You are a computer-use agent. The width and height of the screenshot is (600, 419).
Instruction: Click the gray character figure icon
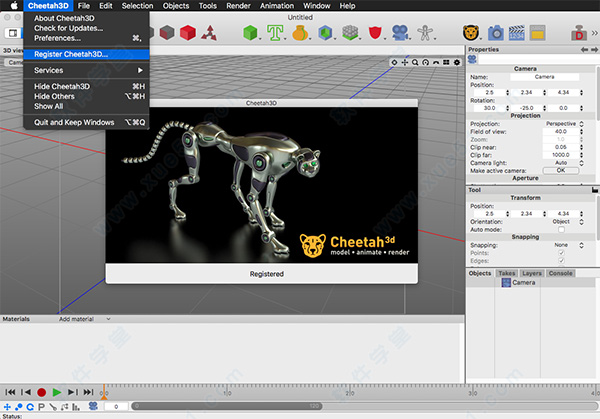pyautogui.click(x=425, y=33)
